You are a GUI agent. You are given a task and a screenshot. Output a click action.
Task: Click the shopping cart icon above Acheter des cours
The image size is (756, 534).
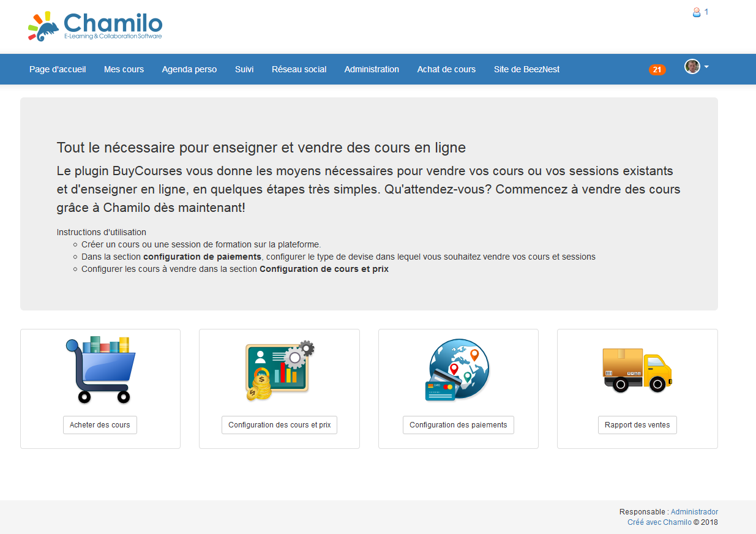click(100, 369)
